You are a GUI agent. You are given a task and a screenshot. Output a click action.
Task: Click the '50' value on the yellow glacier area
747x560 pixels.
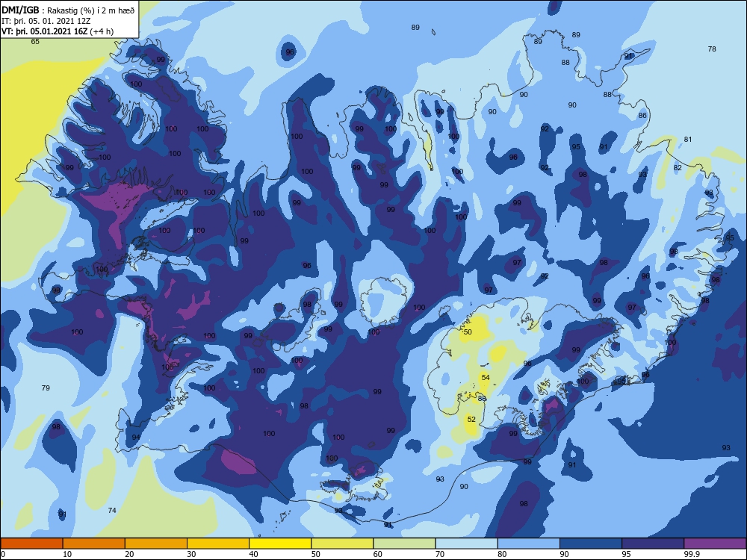click(x=468, y=332)
